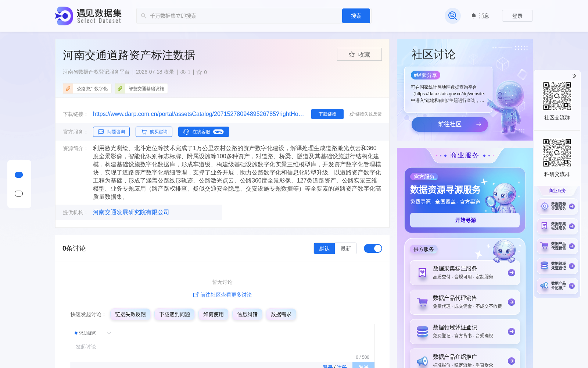Click the blue 下载链接 button
Screen dimensions: 588x368
(x=327, y=114)
